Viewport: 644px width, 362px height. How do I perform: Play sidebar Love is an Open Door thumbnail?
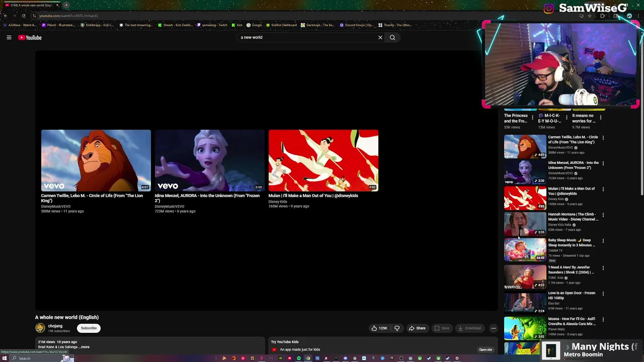pyautogui.click(x=525, y=302)
